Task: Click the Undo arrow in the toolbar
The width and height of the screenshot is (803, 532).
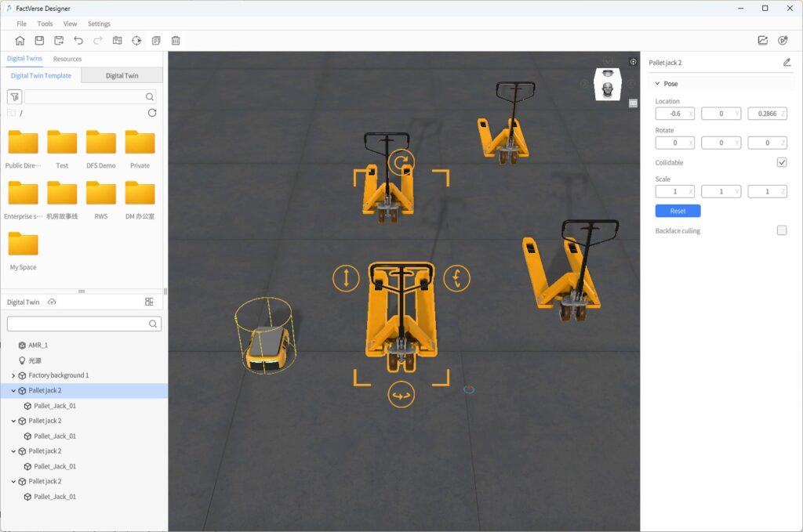Action: pos(78,41)
